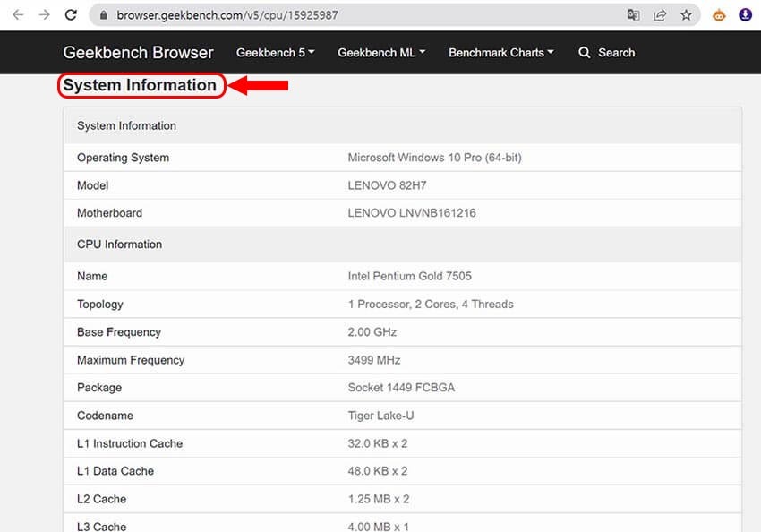Select the 4.00 MB x 1 value

(379, 527)
